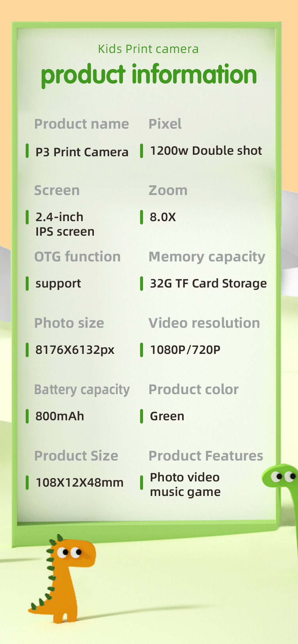The image size is (298, 644).
Task: Click '1200w Double shot' value
Action: coord(206,151)
